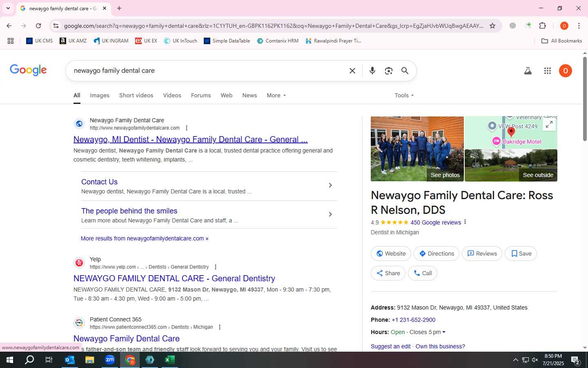588x368 pixels.
Task: Start voice search with the microphone icon
Action: pyautogui.click(x=372, y=71)
